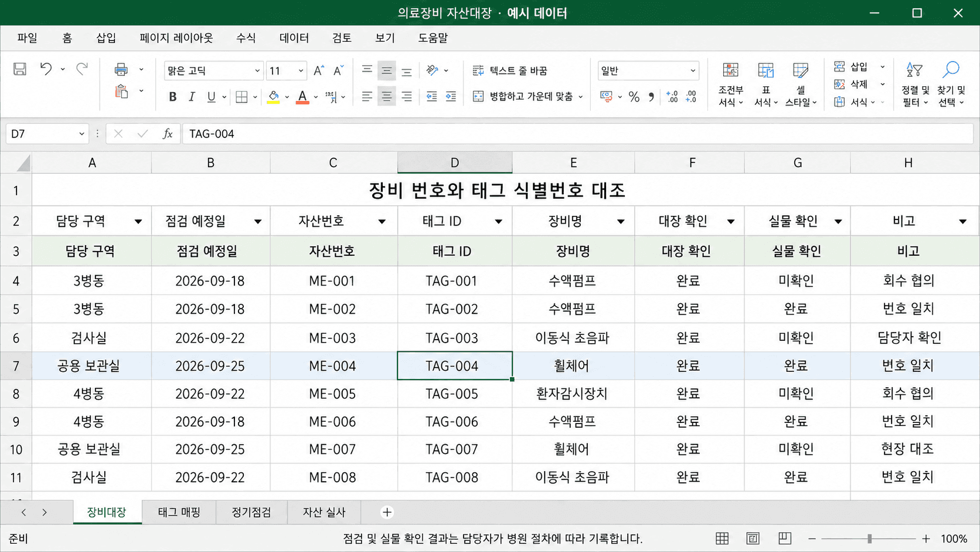Open the 일반 number format dropdown

click(x=693, y=71)
